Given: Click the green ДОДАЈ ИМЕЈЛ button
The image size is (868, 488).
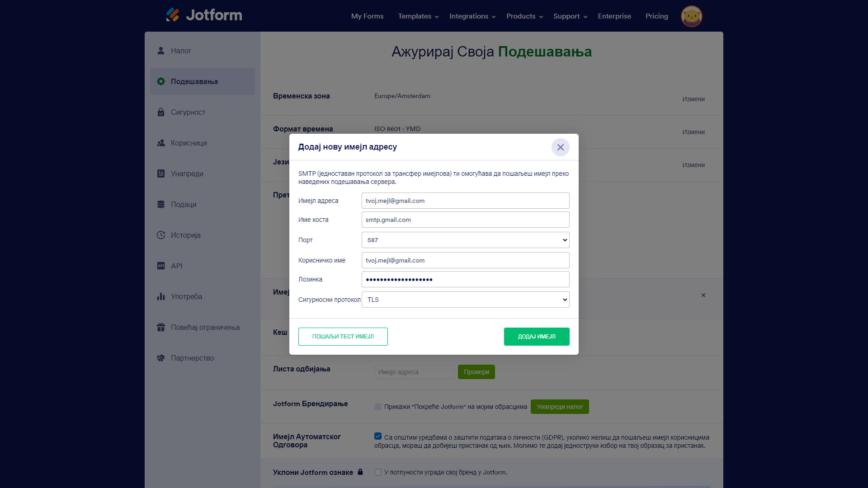Looking at the screenshot, I should (x=536, y=337).
